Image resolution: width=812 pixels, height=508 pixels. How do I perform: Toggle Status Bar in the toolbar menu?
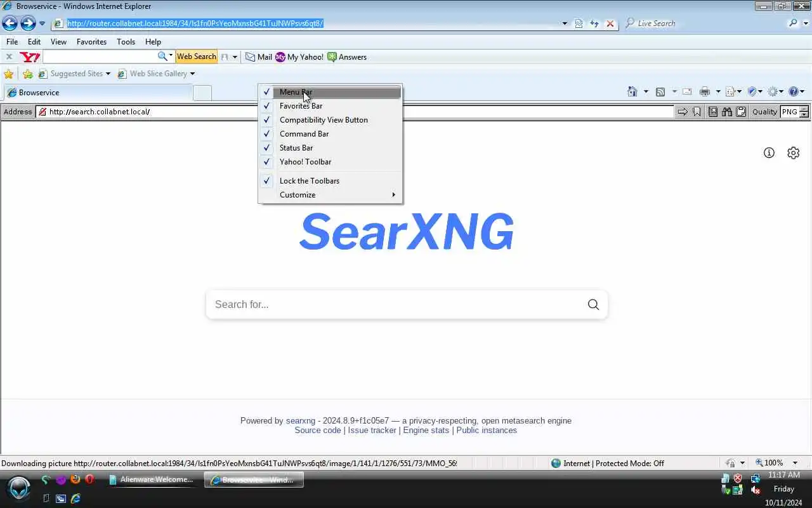pos(330,148)
